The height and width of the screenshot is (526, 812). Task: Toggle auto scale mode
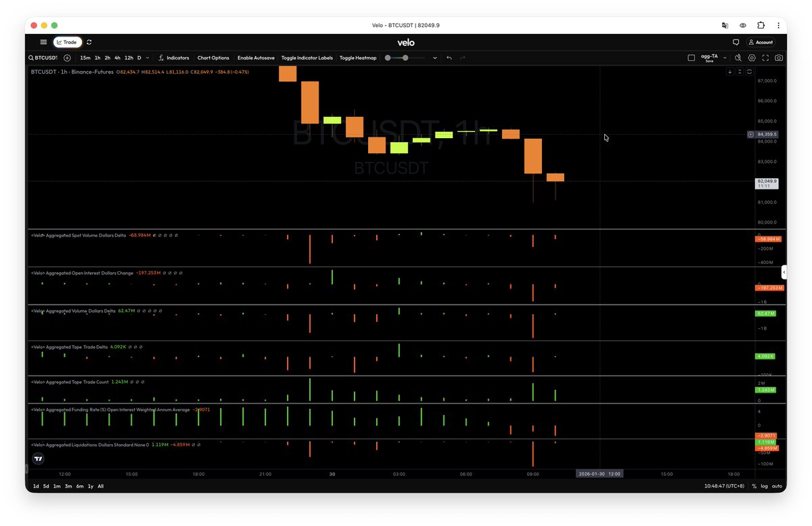tap(777, 486)
